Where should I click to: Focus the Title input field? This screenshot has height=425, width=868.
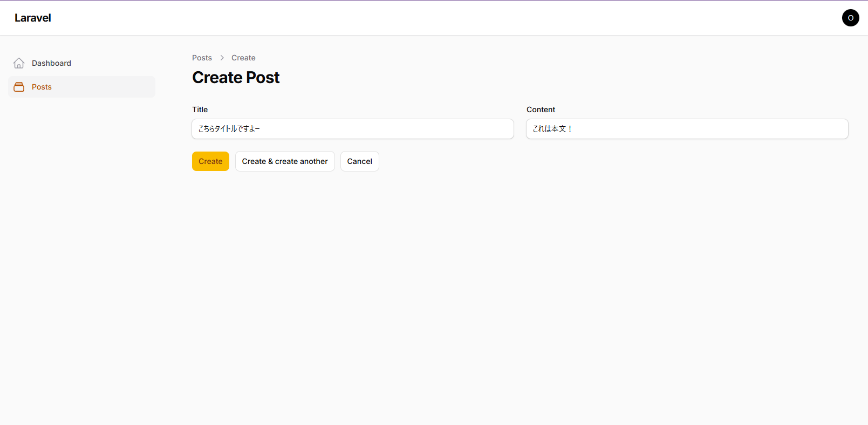coord(353,129)
